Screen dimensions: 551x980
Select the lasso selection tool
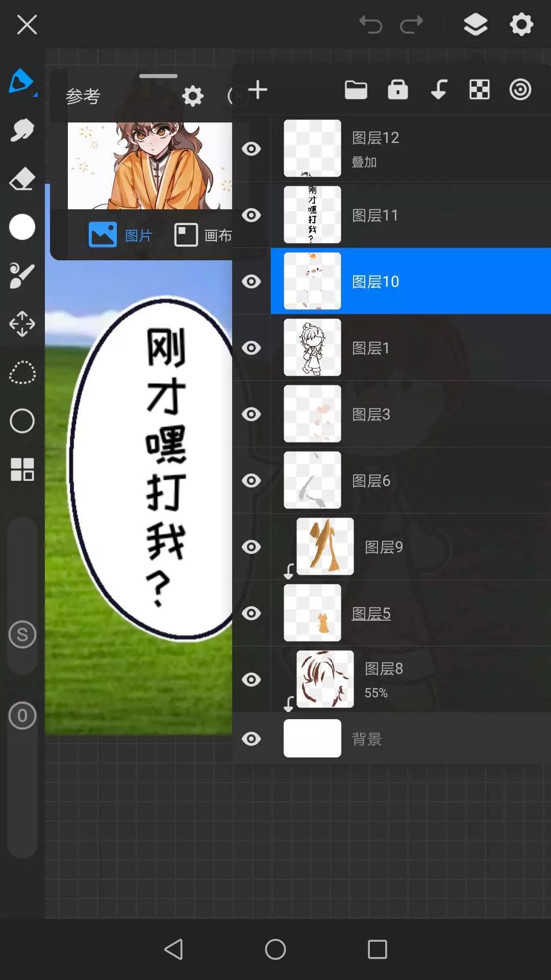click(x=22, y=373)
